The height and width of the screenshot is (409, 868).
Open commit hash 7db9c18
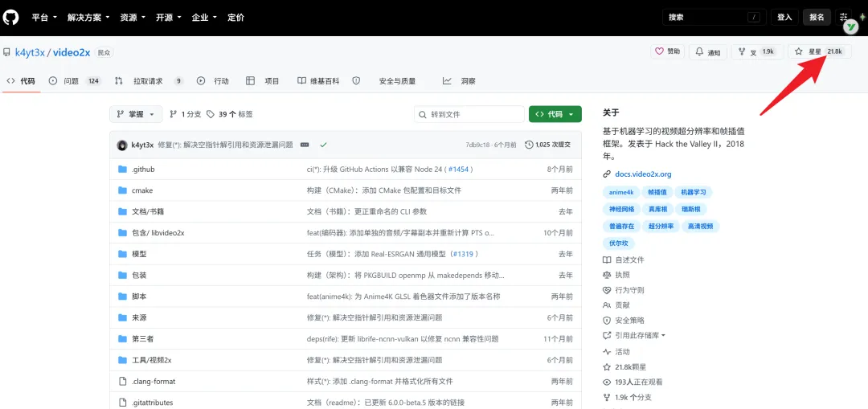coord(477,145)
